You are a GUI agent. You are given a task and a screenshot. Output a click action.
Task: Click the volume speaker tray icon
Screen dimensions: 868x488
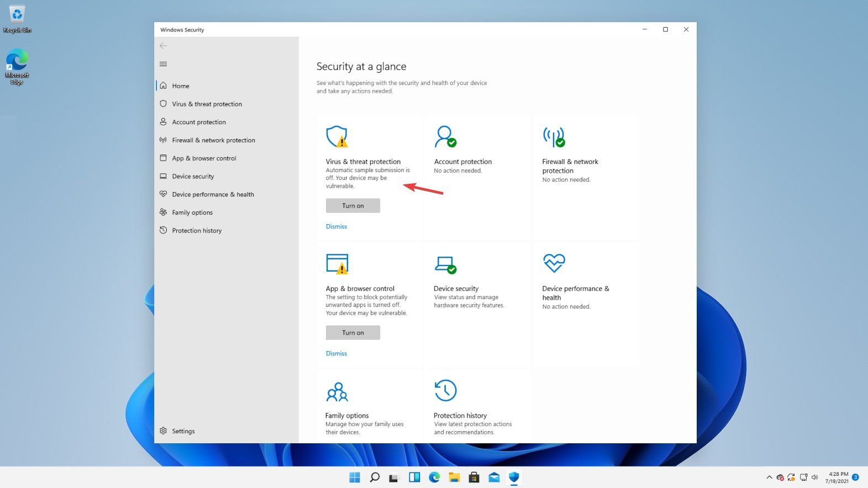(814, 478)
